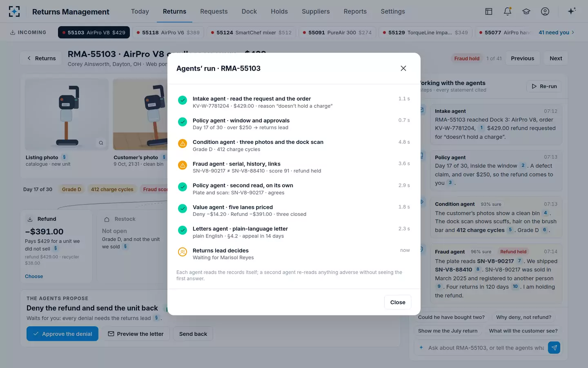588x368 pixels.
Task: Click the Ask about RMA-55103 input field
Action: coord(486,348)
